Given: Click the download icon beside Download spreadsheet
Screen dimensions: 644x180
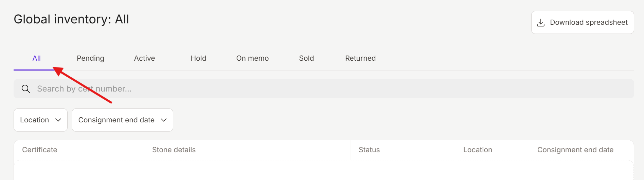Looking at the screenshot, I should (541, 23).
